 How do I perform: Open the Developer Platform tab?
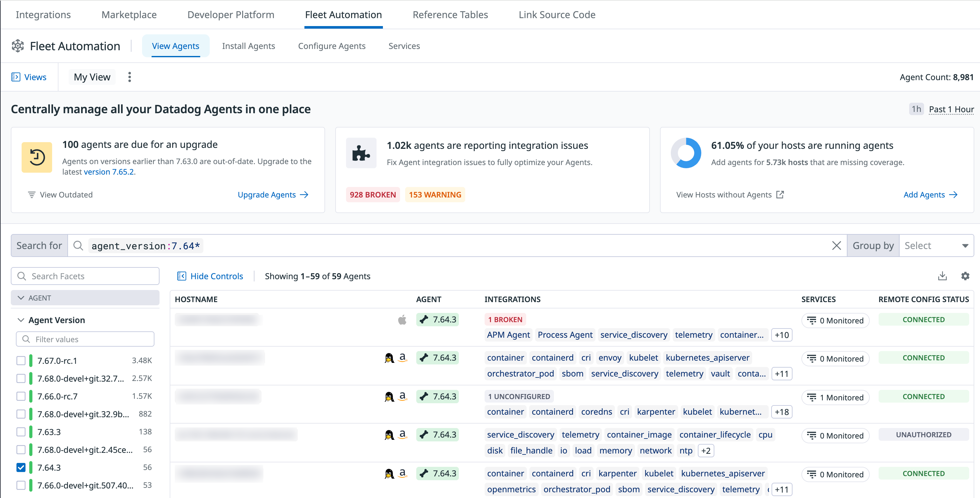[231, 14]
